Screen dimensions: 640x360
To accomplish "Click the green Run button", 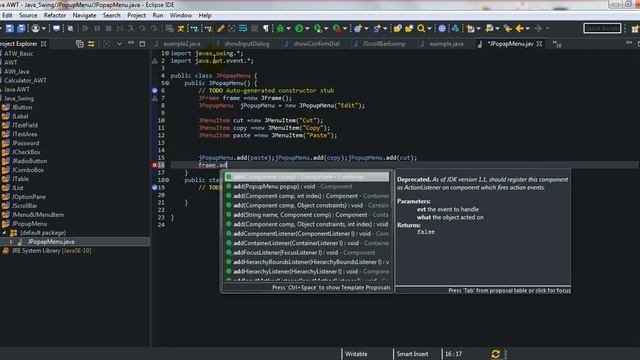I will [x=299, y=29].
